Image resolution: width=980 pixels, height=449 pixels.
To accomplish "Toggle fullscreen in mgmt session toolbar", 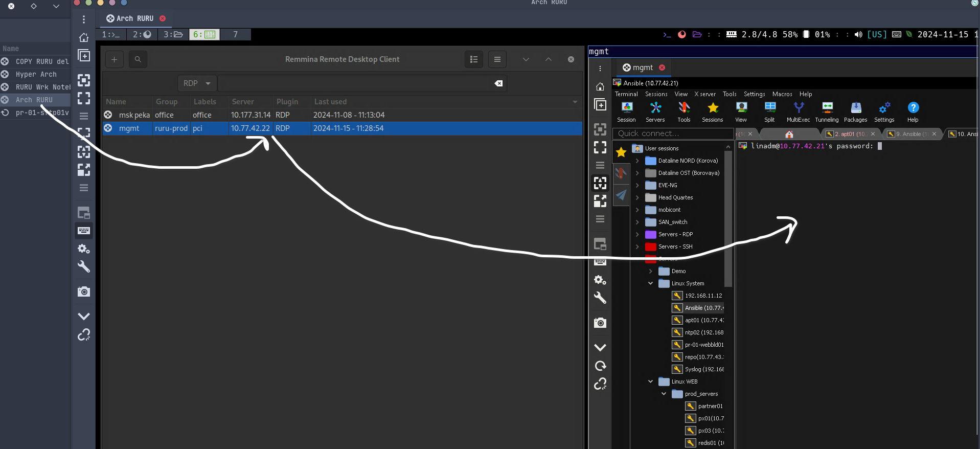I will [600, 147].
